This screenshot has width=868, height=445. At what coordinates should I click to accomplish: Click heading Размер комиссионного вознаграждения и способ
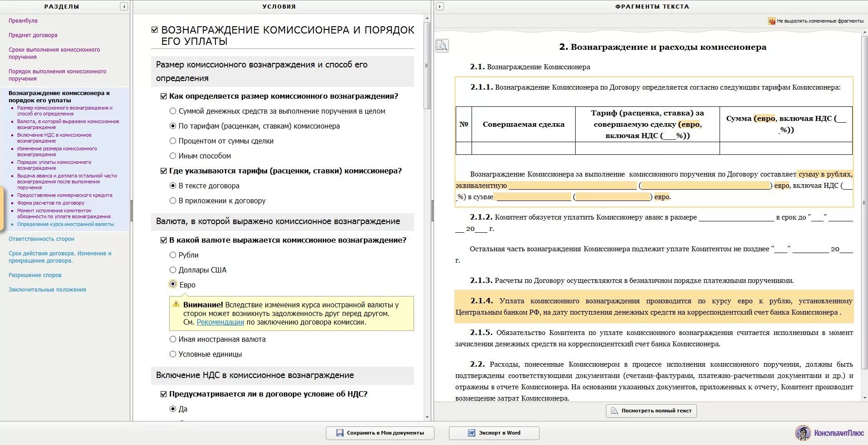(x=282, y=72)
